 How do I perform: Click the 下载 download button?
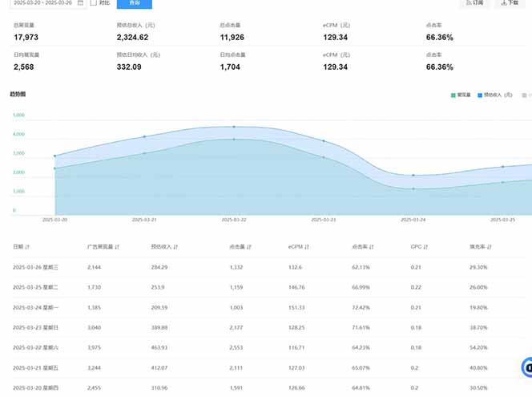click(510, 3)
